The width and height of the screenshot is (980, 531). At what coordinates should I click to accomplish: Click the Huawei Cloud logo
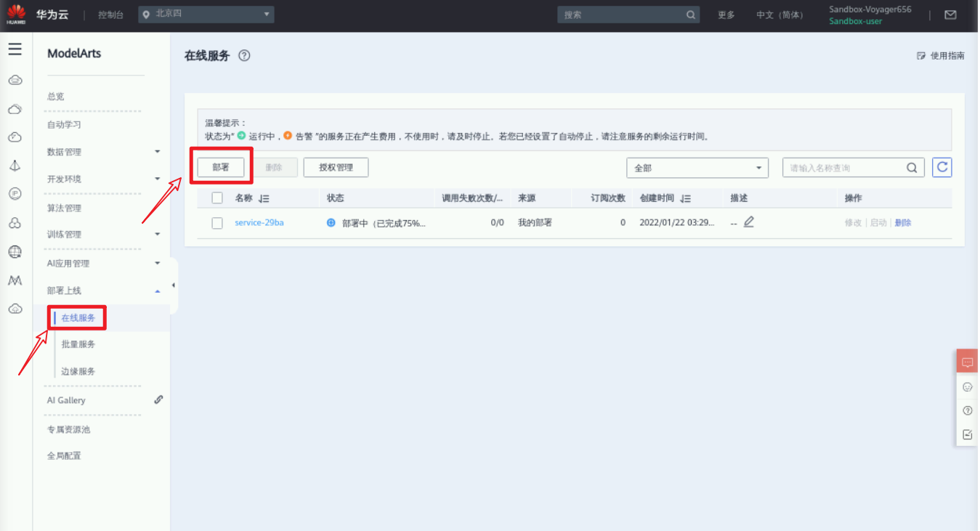tap(16, 15)
